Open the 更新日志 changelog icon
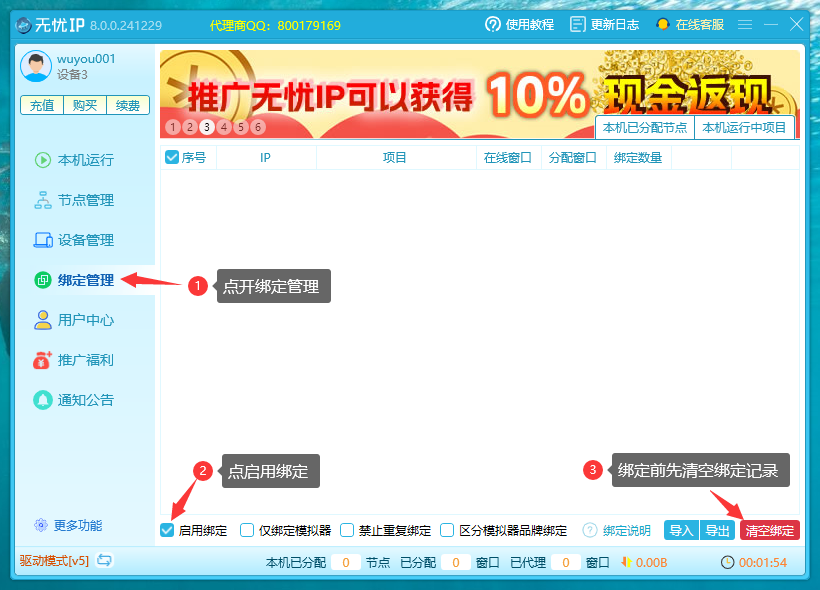Image resolution: width=820 pixels, height=590 pixels. pos(577,24)
